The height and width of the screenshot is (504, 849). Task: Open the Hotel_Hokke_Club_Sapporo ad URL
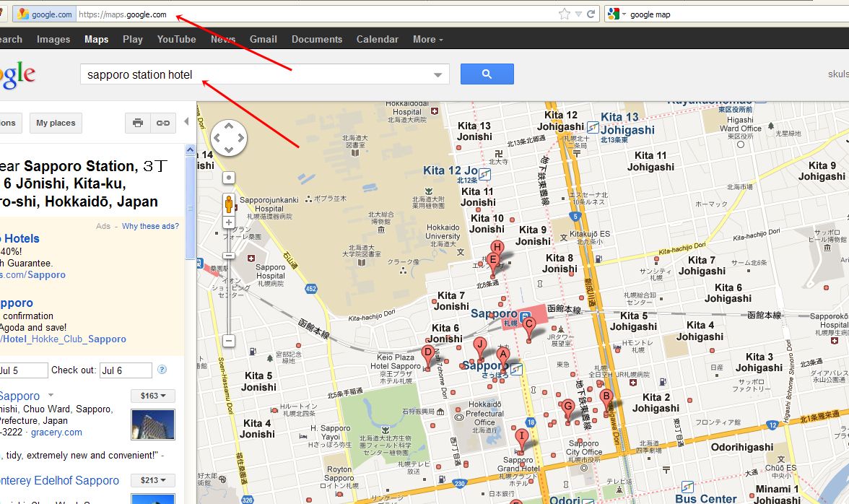(x=63, y=339)
